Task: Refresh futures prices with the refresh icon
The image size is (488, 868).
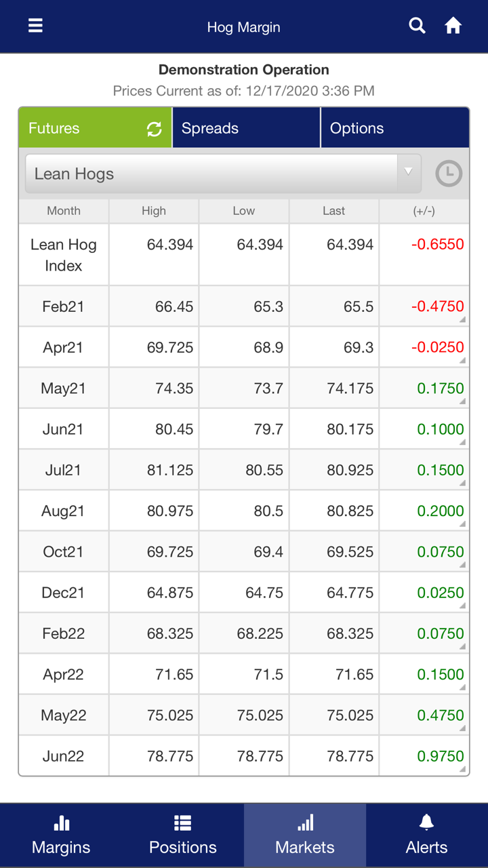Action: (x=155, y=129)
